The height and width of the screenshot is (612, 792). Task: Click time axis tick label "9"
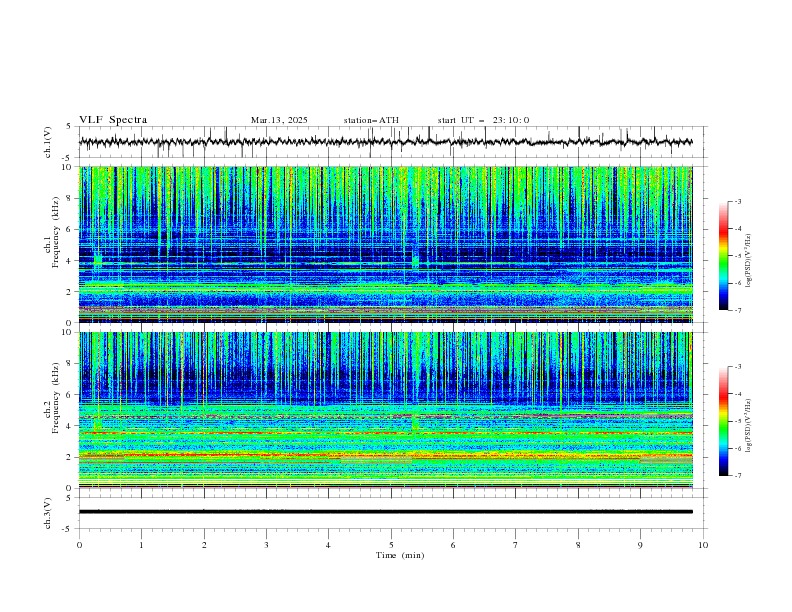pyautogui.click(x=640, y=545)
